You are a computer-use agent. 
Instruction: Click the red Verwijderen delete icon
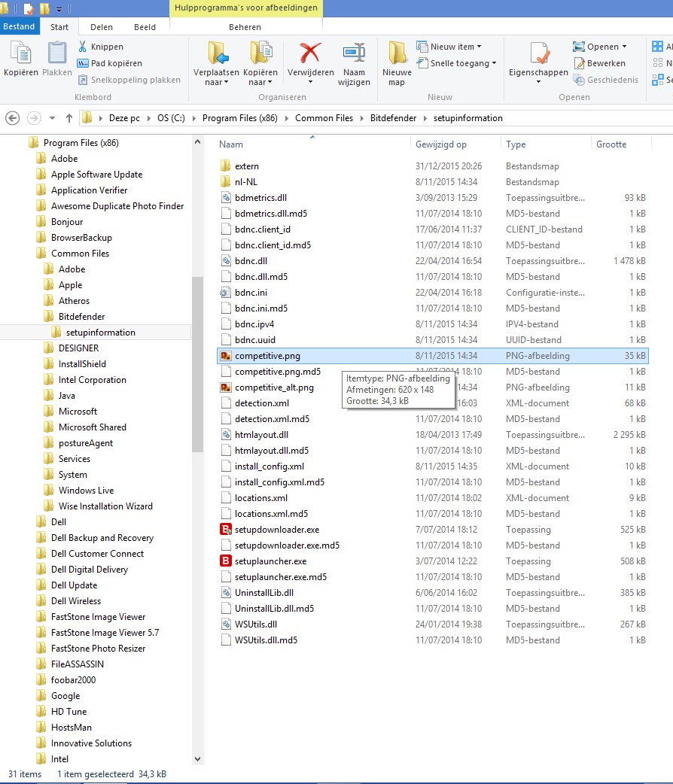coord(310,53)
